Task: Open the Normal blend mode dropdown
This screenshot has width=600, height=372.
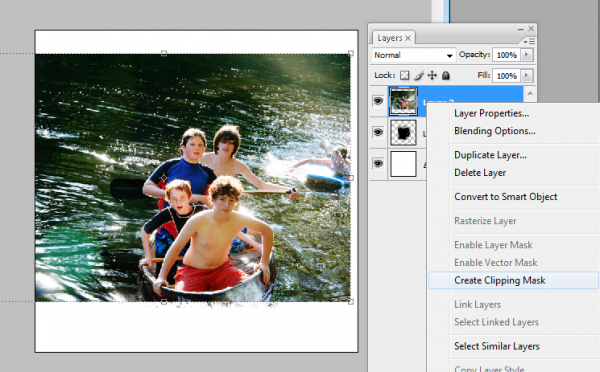Action: (413, 55)
